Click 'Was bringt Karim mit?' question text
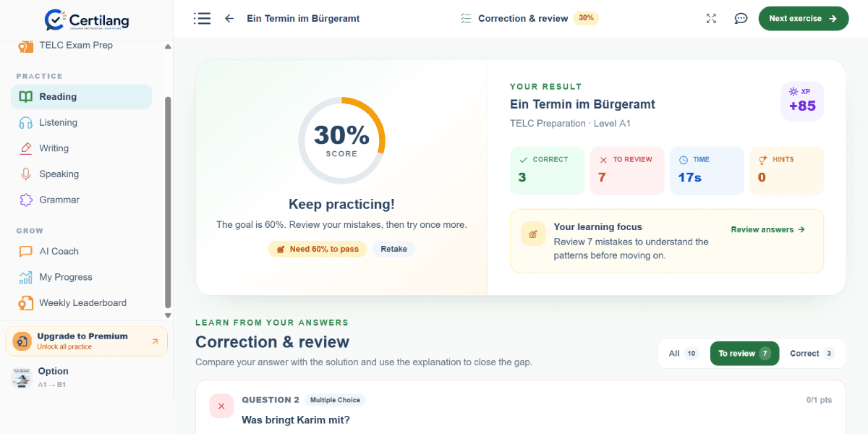868x434 pixels. point(296,420)
